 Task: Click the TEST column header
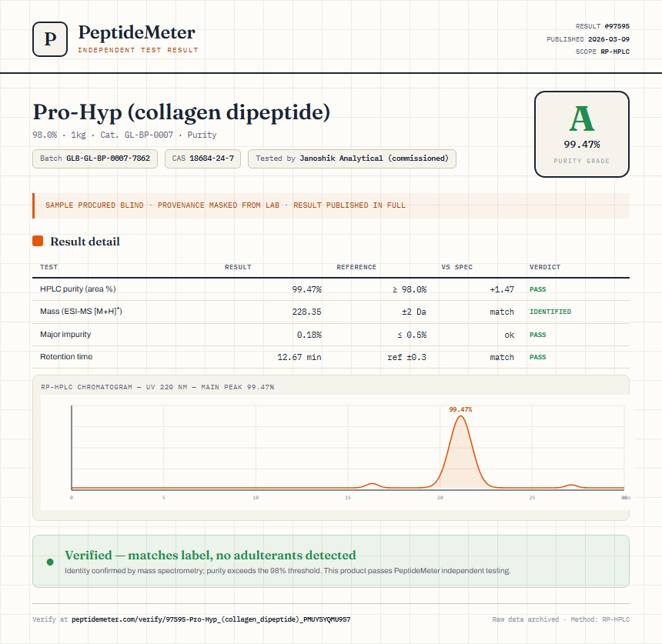click(49, 267)
